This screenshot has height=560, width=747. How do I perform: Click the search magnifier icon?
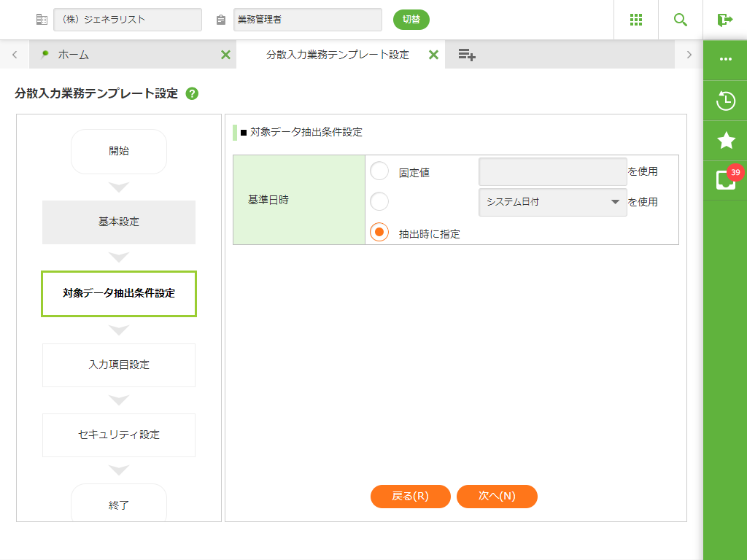pyautogui.click(x=681, y=20)
